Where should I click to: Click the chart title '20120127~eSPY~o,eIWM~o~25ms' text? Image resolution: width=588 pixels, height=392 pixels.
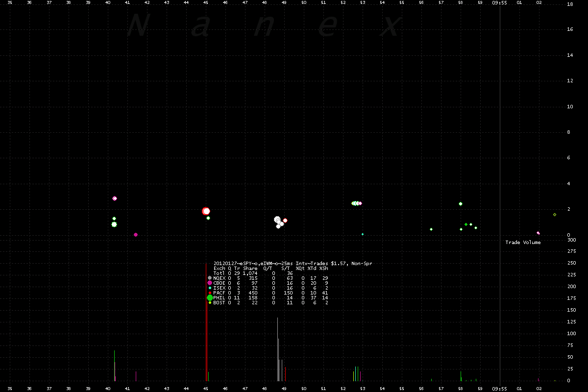coord(254,263)
